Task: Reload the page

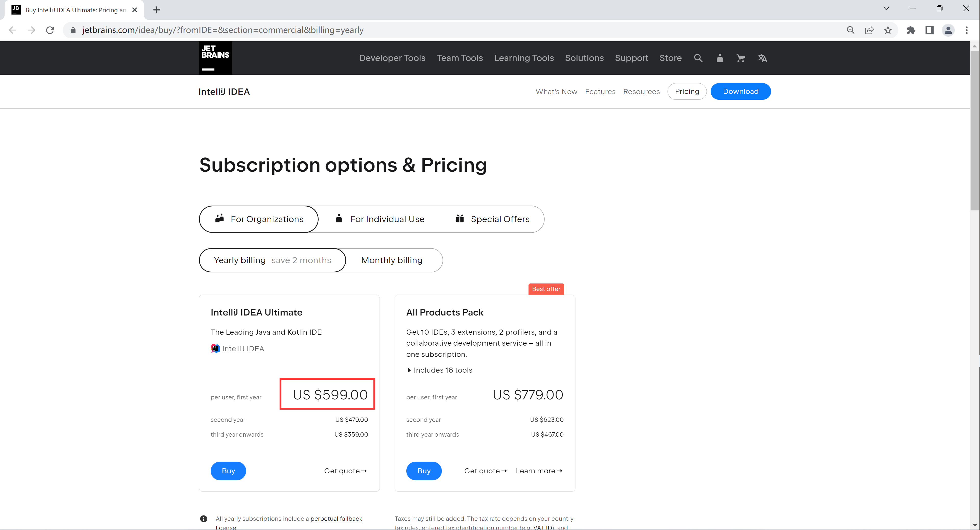Action: pos(50,30)
